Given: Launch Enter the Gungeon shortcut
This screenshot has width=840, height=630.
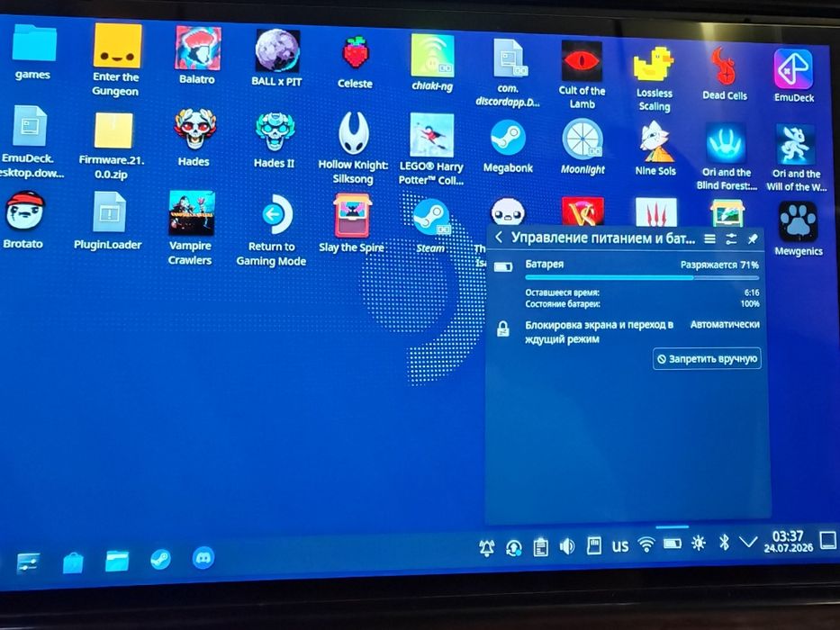Looking at the screenshot, I should (x=117, y=47).
